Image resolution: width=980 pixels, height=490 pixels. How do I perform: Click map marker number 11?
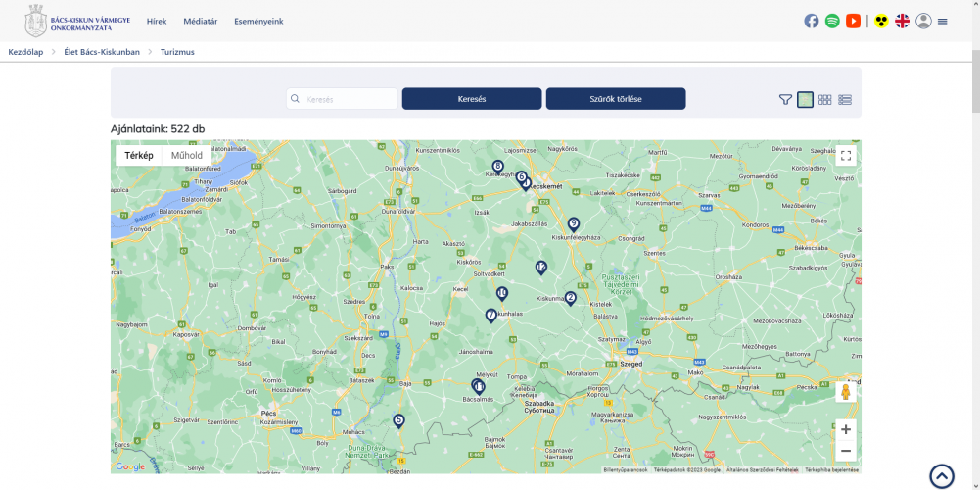click(x=480, y=386)
